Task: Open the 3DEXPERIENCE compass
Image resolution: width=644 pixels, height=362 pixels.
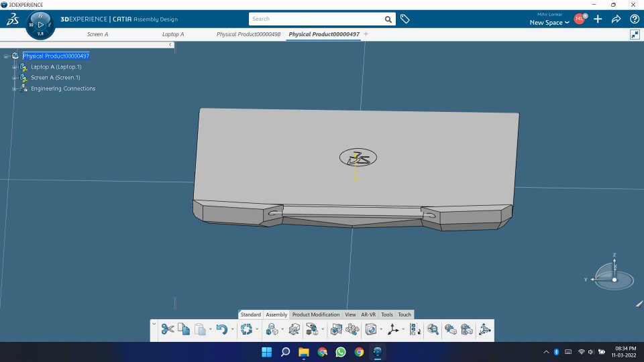Action: point(40,25)
